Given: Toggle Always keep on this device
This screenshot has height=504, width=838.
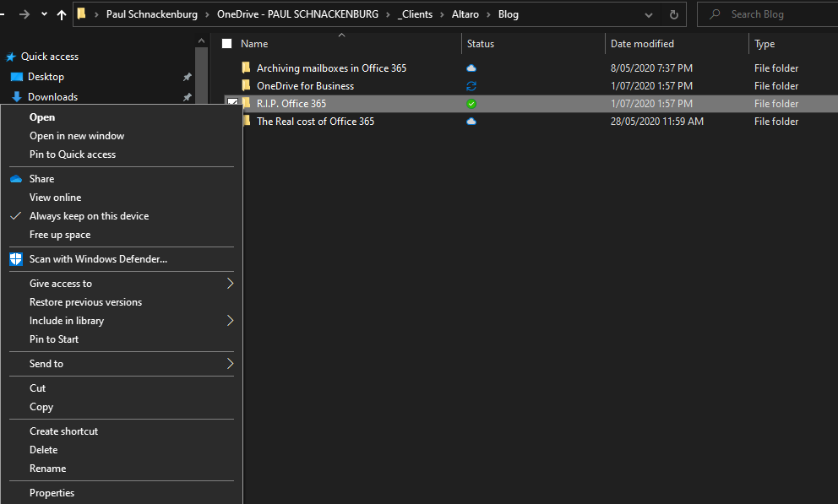Looking at the screenshot, I should [90, 216].
